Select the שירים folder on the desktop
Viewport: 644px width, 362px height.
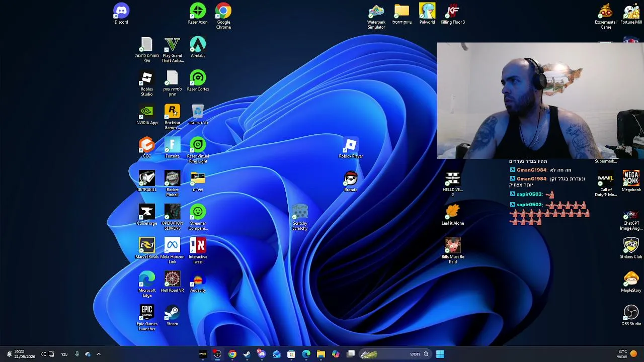coord(198,182)
